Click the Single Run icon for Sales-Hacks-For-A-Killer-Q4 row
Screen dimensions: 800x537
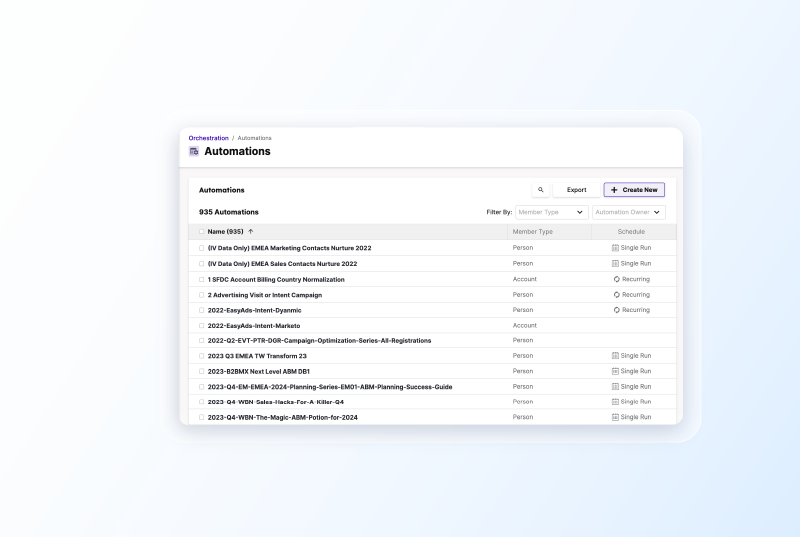point(615,402)
